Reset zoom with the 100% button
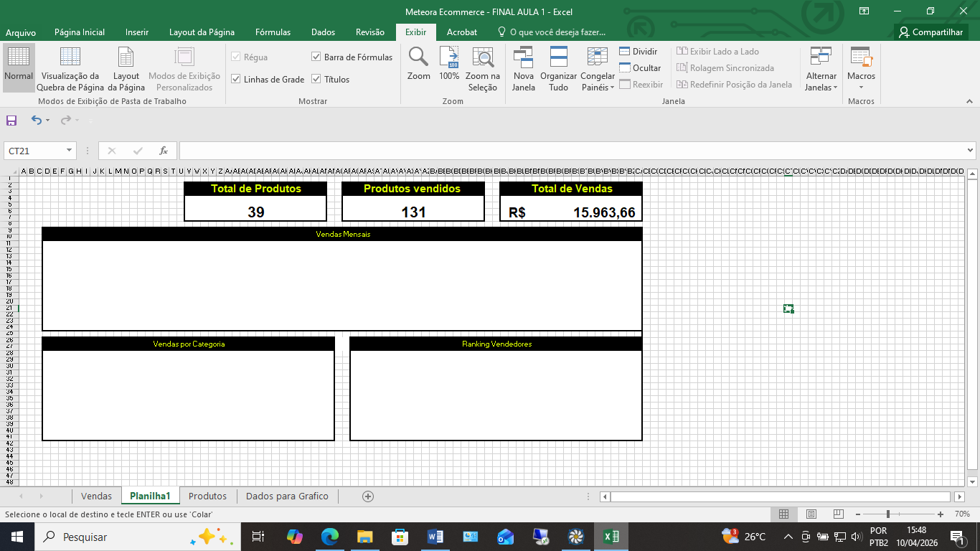 449,65
